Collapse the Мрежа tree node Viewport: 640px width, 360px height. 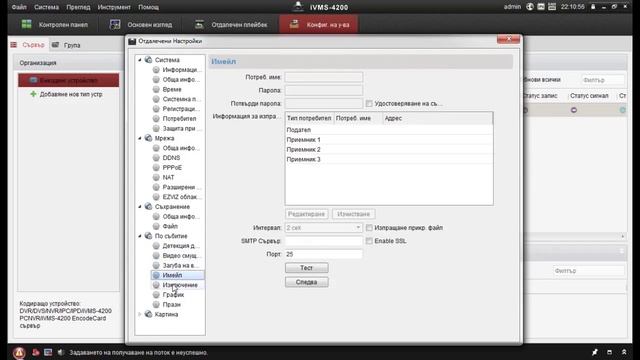(140, 138)
